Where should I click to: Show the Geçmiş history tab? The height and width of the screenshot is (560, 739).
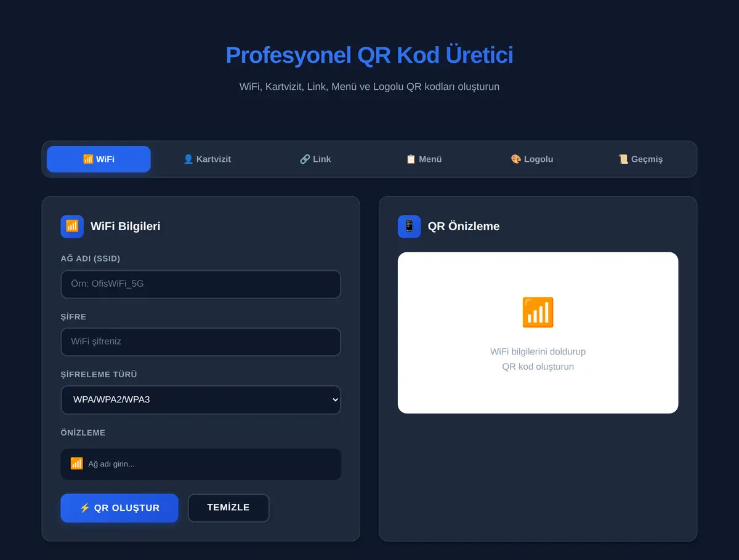coord(640,159)
